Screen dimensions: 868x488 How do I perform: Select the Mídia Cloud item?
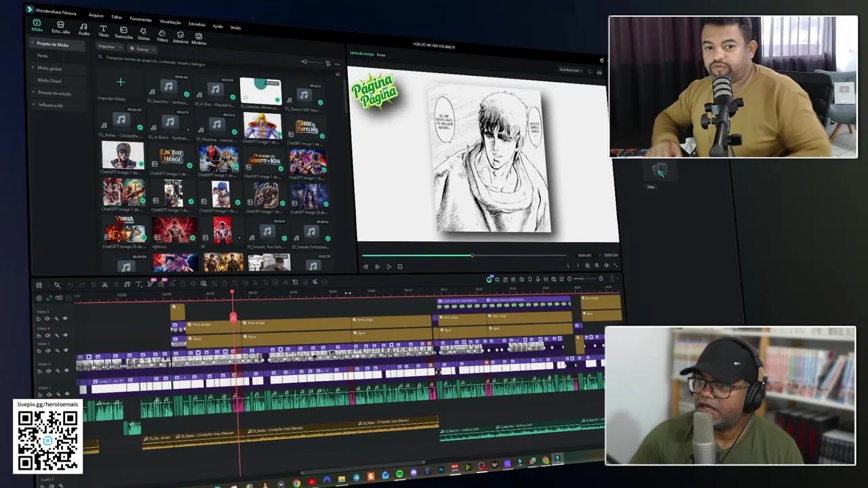coord(49,81)
